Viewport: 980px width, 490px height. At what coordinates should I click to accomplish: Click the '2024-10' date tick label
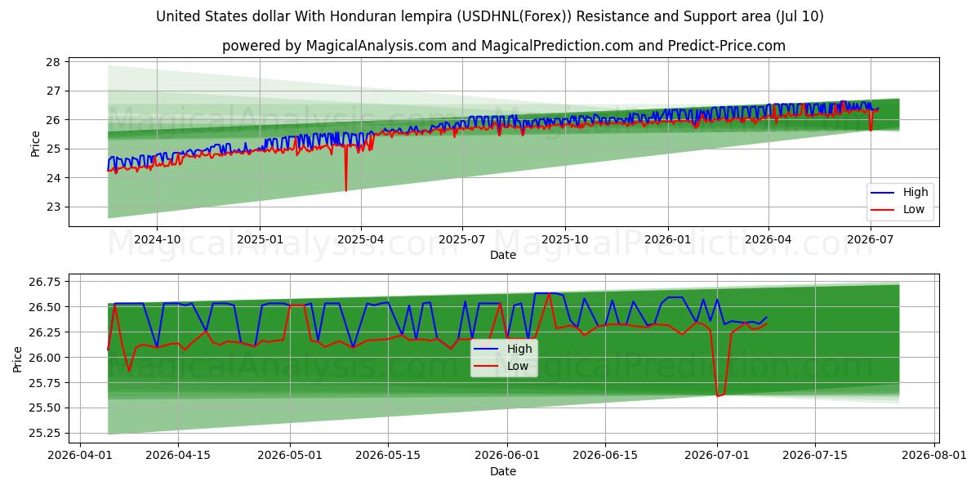157,240
